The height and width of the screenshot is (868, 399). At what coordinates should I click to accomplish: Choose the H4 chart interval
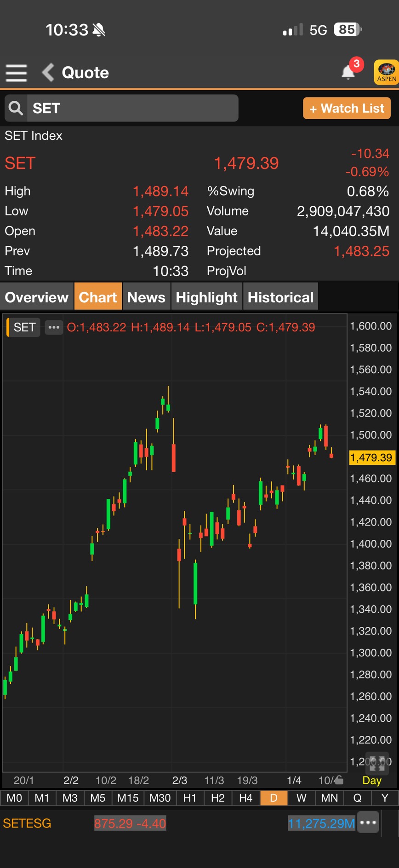(245, 798)
